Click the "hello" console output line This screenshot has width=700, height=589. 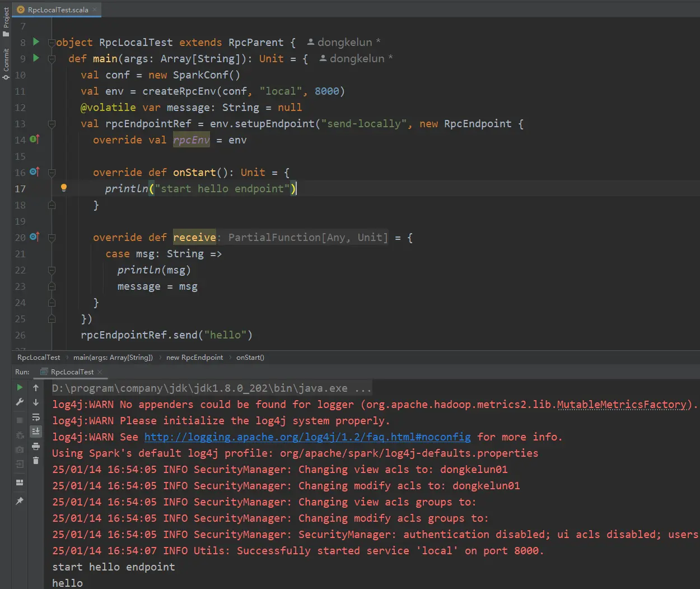coord(67,583)
